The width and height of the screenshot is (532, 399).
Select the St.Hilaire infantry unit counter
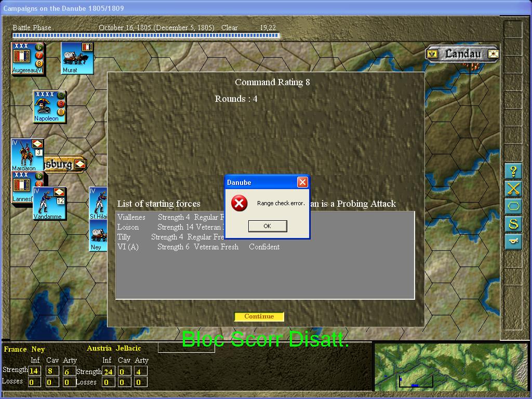(x=98, y=203)
